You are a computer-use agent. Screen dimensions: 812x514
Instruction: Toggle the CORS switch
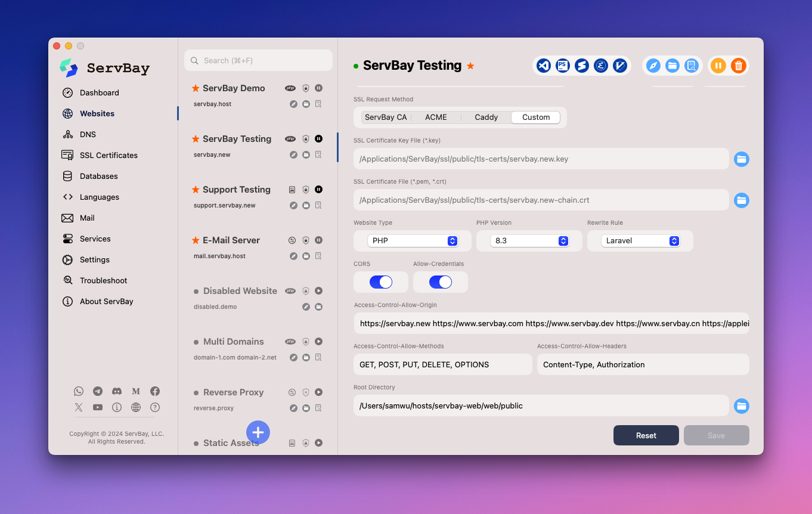point(381,282)
